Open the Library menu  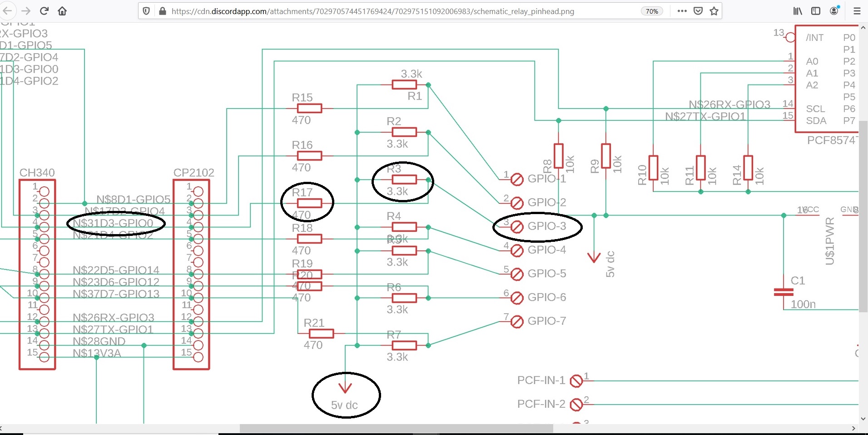[798, 11]
